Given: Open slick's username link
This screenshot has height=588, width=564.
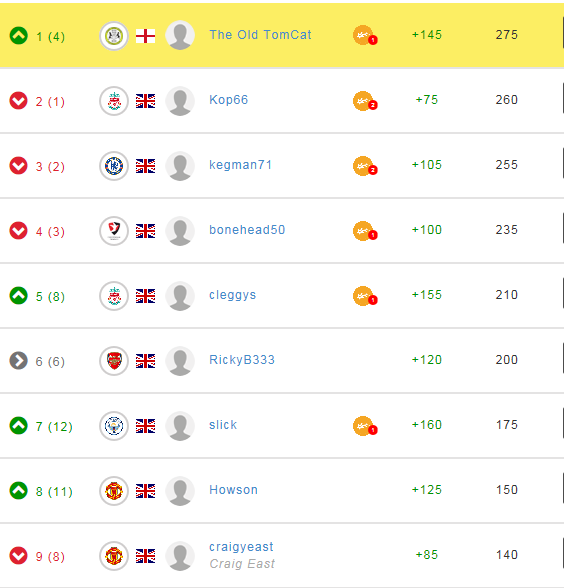Looking at the screenshot, I should 223,425.
